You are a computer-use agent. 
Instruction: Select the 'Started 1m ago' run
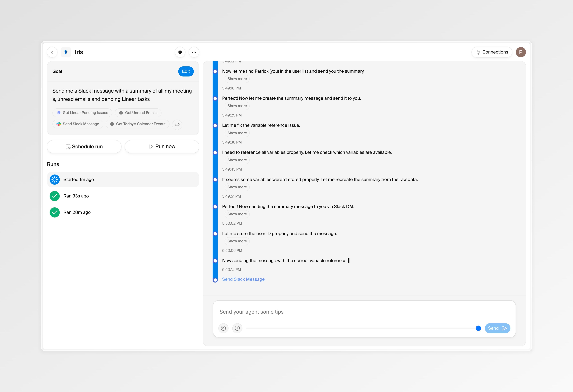123,179
